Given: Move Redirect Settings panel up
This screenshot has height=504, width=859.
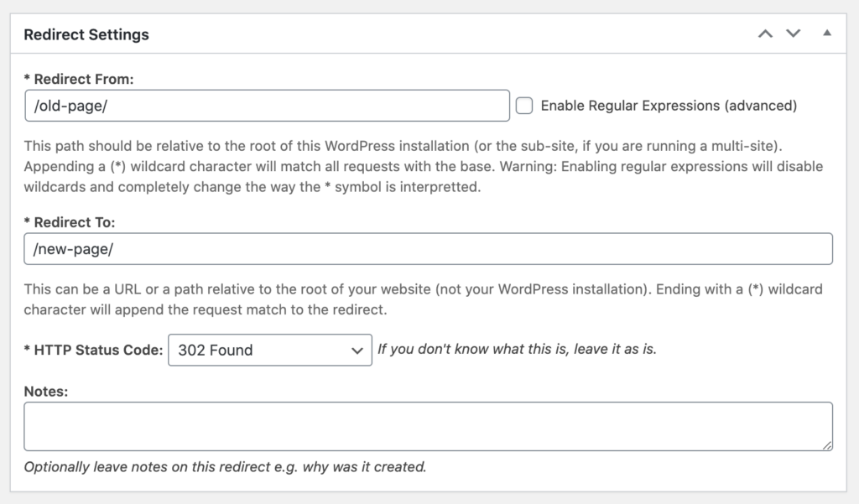Looking at the screenshot, I should coord(765,34).
